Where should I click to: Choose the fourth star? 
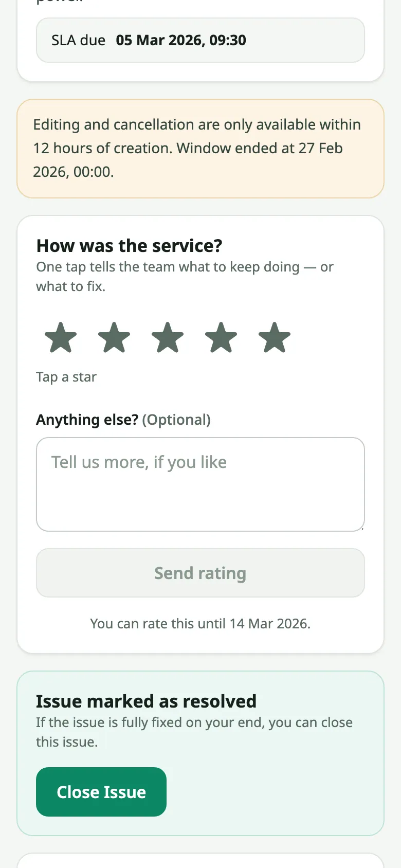tap(221, 338)
